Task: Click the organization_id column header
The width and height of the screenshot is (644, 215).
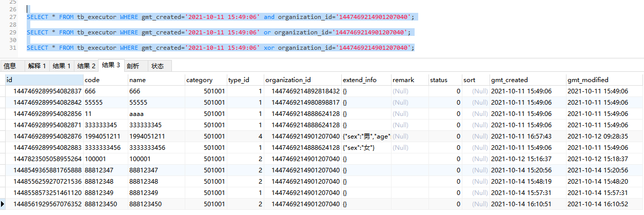Action: [x=302, y=80]
